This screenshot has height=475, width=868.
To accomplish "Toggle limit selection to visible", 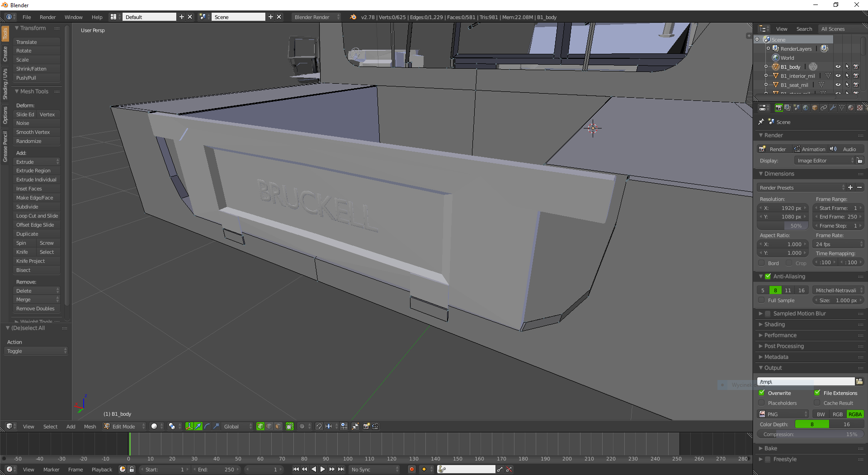I will 290,426.
